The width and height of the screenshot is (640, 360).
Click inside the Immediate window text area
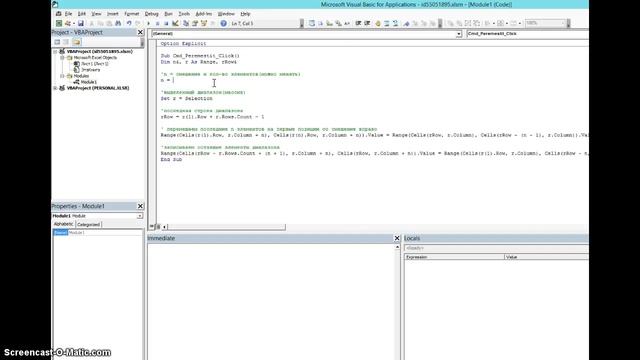click(x=271, y=302)
